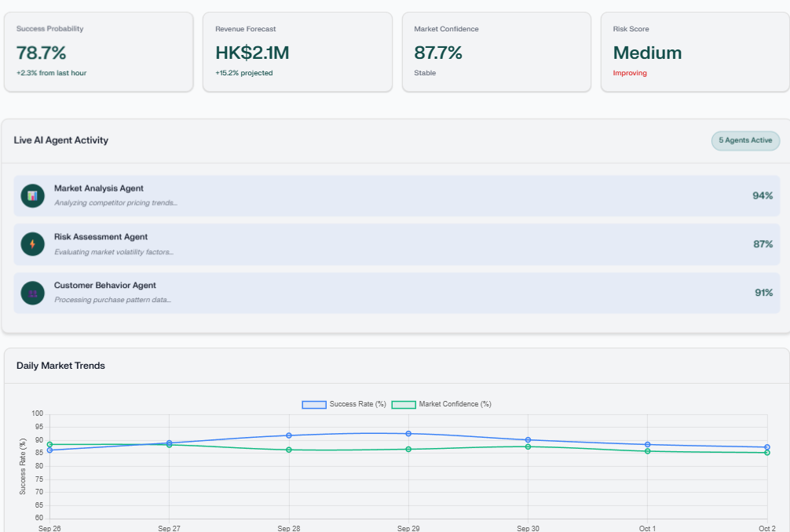Click the Market Confidence data point on Oct 1
The image size is (790, 532).
647,451
